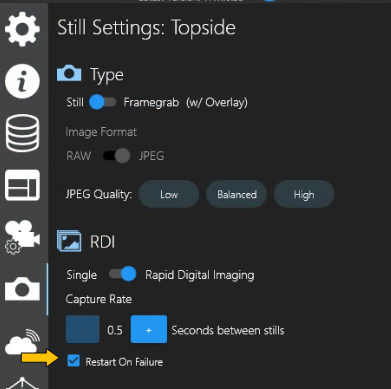Toggle Single / Rapid Digital Imaging switch
The width and height of the screenshot is (391, 389).
[x=122, y=274]
